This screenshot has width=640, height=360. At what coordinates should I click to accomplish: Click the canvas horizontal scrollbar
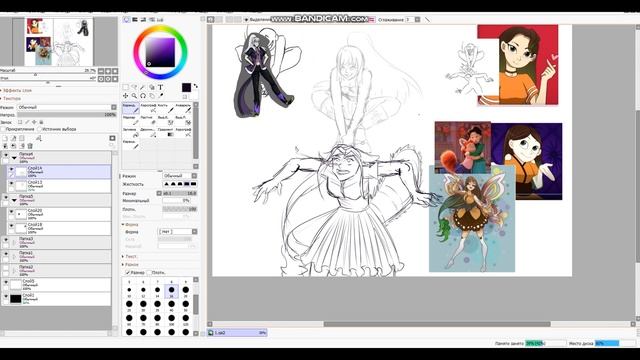tap(437, 324)
